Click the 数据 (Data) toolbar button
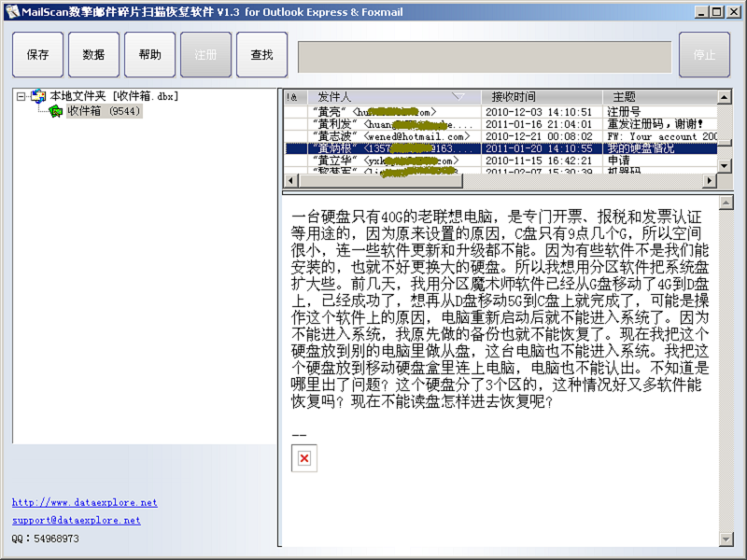The image size is (747, 560). pyautogui.click(x=93, y=55)
